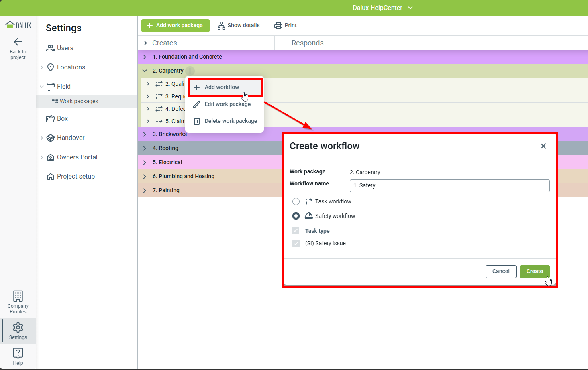The image size is (588, 370).
Task: Collapse the Carpentry work package
Action: pyautogui.click(x=145, y=71)
